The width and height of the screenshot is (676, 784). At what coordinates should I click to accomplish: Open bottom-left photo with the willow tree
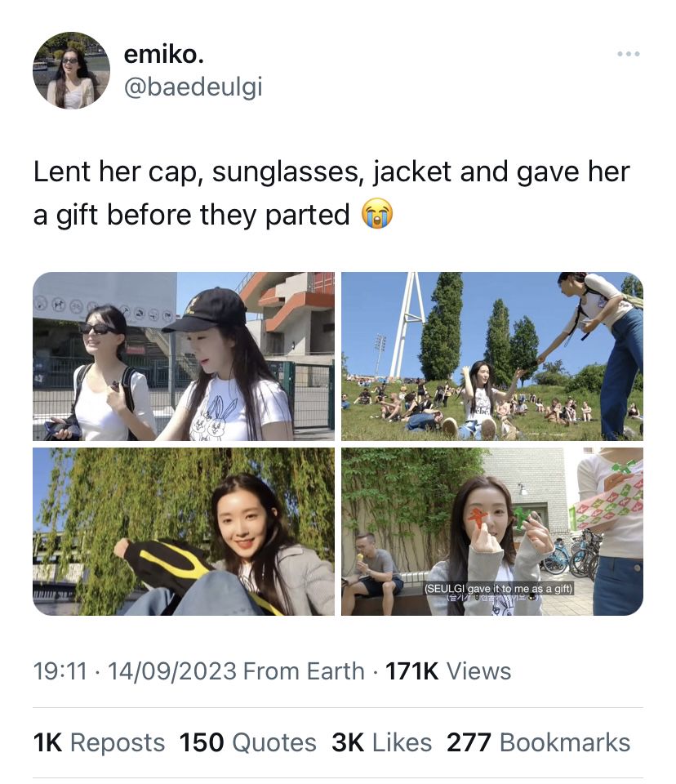click(183, 531)
